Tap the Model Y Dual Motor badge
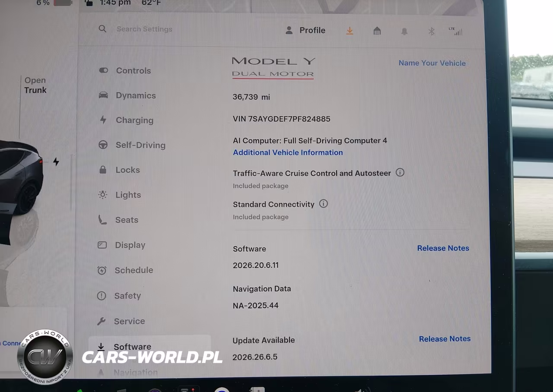 click(x=273, y=67)
